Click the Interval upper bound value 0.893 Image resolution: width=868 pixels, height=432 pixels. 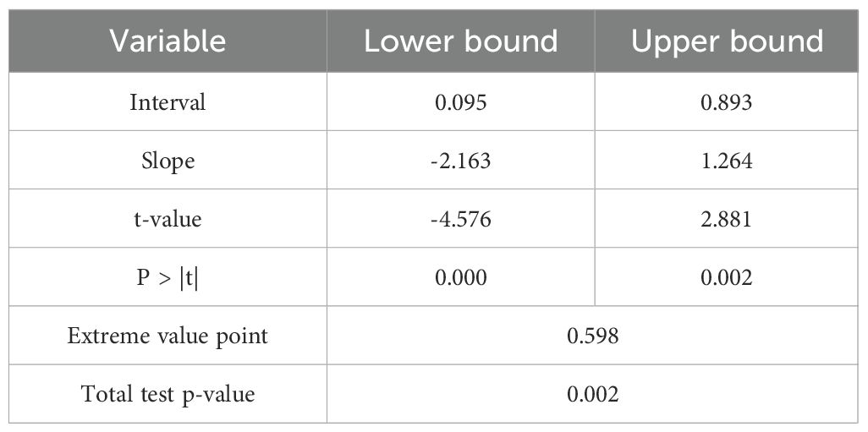[x=727, y=103]
